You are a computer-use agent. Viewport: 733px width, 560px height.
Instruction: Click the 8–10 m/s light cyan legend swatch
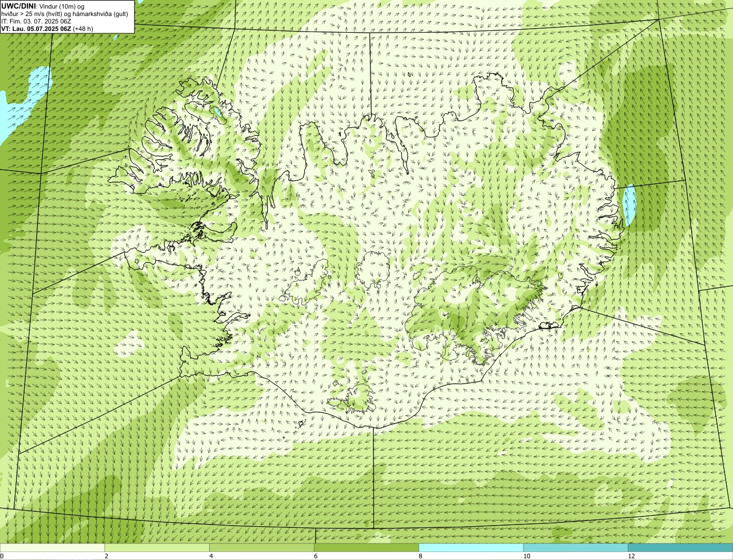[471, 548]
